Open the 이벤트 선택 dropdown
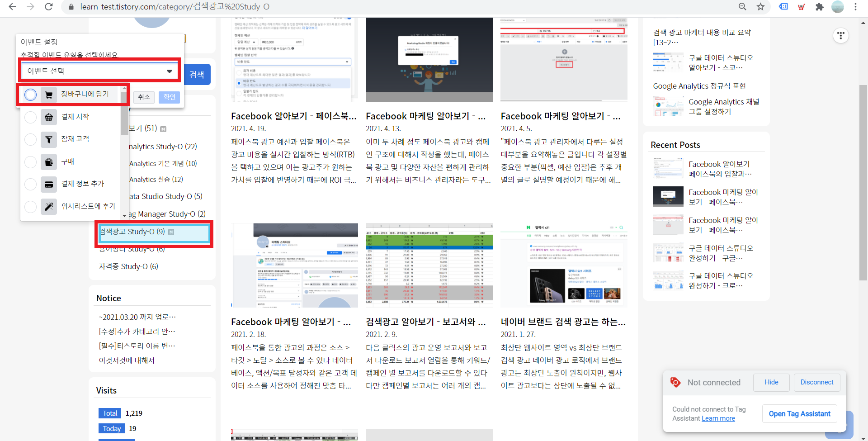Image resolution: width=868 pixels, height=441 pixels. coord(100,71)
